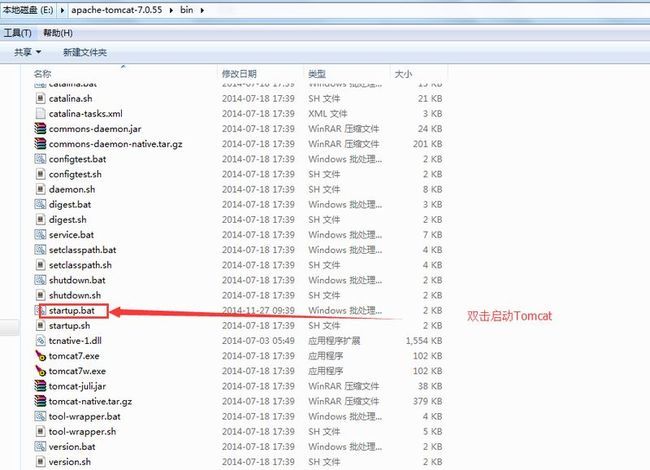Click the catalina-tasks.xml file icon
This screenshot has height=470, width=650.
[x=40, y=114]
